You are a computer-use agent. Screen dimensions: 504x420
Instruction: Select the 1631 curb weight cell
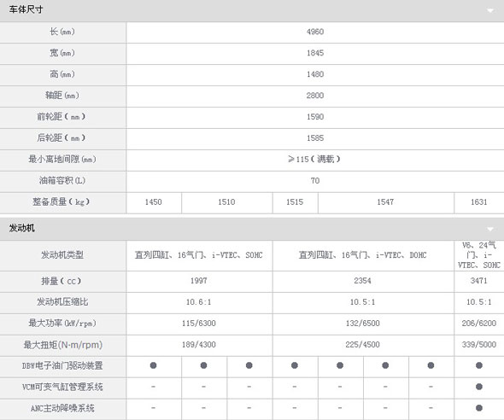coord(479,202)
